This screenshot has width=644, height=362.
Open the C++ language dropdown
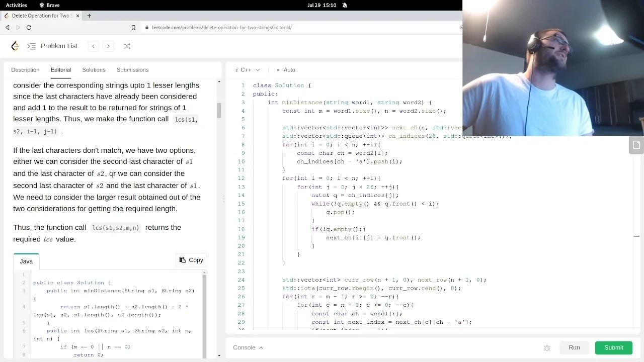[248, 70]
